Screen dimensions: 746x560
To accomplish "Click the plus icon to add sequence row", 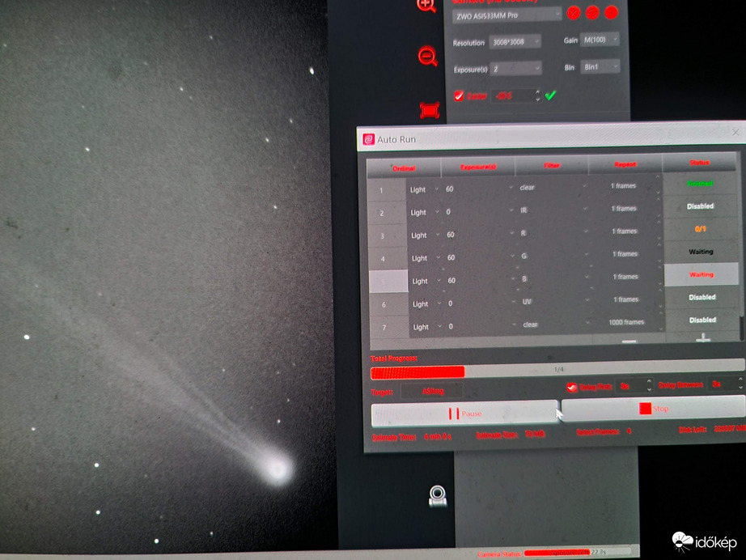I will tap(702, 339).
